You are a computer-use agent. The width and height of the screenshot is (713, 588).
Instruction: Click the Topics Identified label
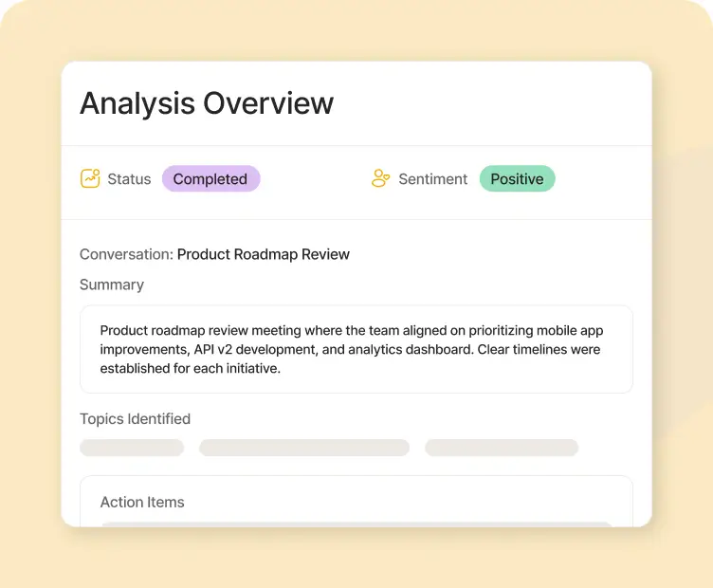(135, 419)
